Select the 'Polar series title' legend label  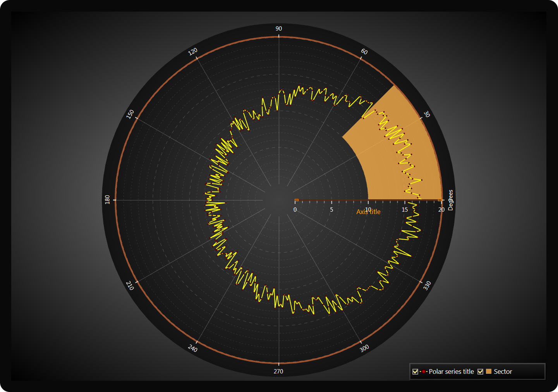pyautogui.click(x=451, y=371)
